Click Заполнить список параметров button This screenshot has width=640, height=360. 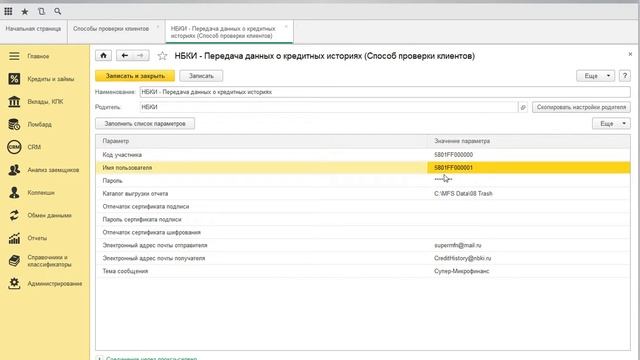tap(145, 124)
